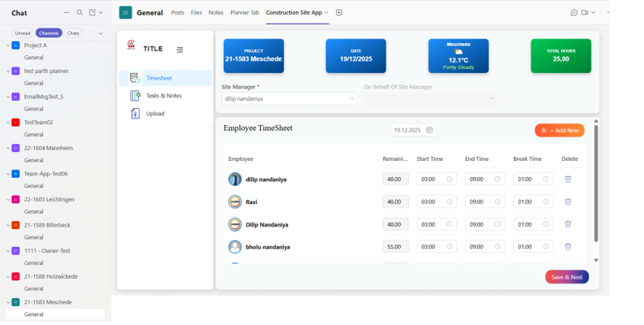
Task: Expand the video call options arrow
Action: tap(594, 13)
